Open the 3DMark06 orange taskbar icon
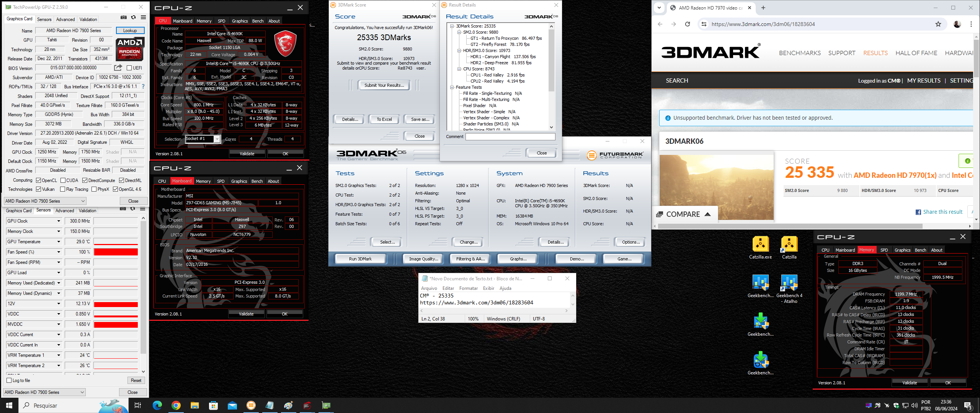 click(x=251, y=405)
